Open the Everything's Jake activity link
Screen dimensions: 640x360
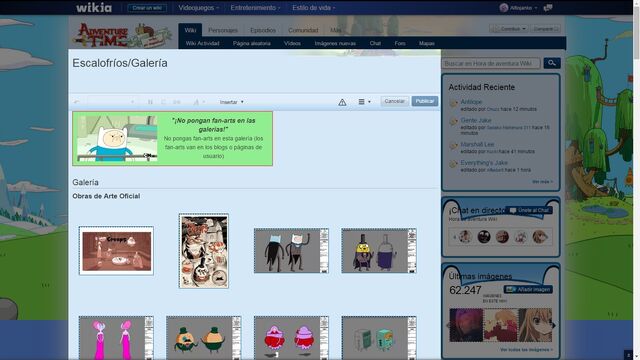(484, 163)
